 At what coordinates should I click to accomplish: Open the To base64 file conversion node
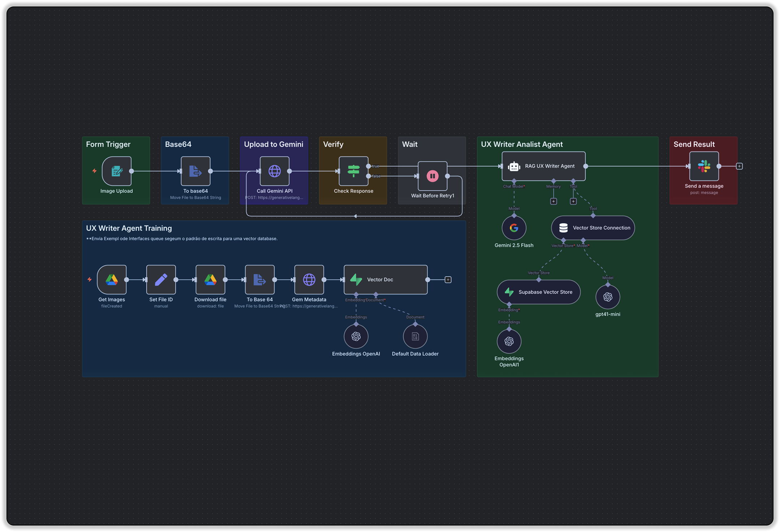click(195, 171)
